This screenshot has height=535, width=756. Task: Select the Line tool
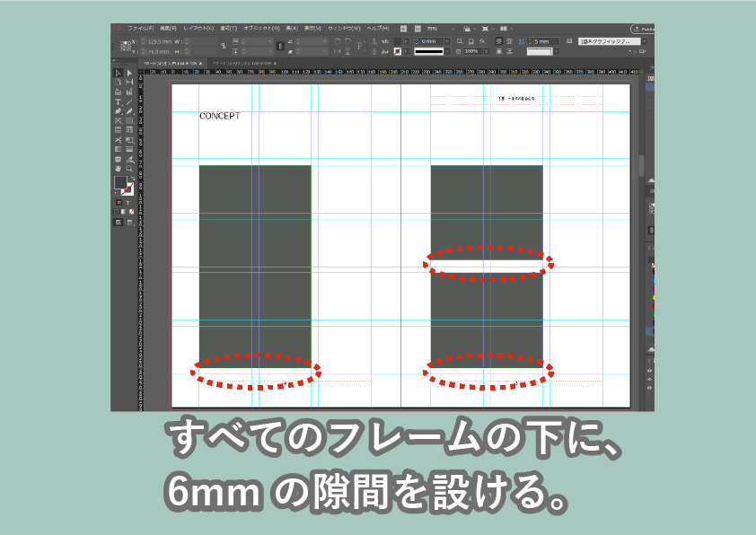click(129, 101)
